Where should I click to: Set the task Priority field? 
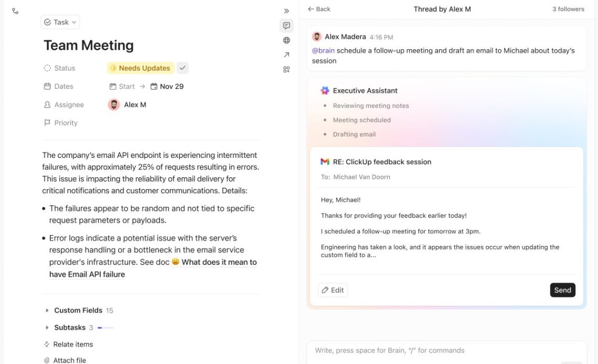click(x=66, y=123)
